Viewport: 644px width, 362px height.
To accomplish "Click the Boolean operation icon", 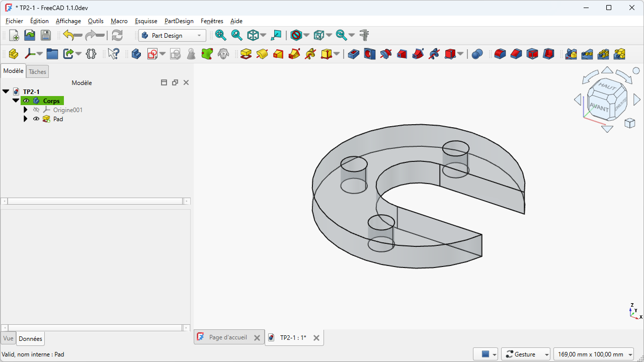I will coord(477,54).
